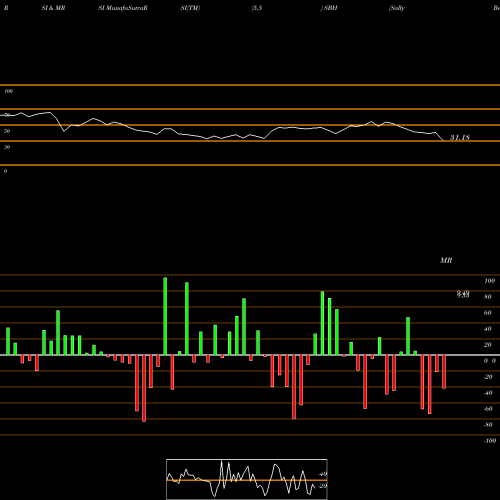500x500 pixels.
Task: Click the -20 label on the MR axis
Action: point(488,377)
